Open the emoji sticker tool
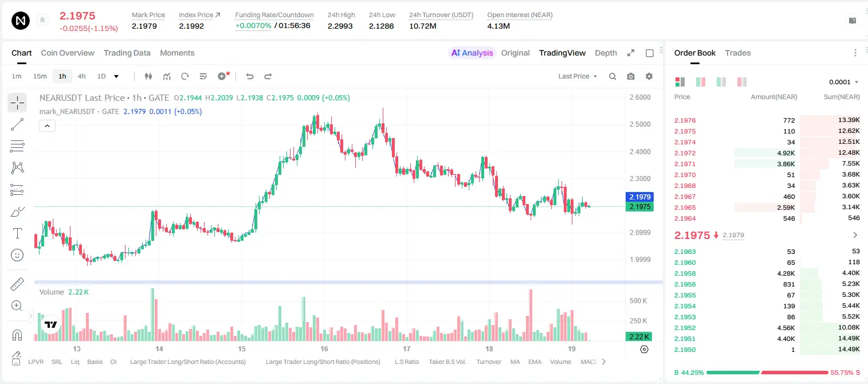868x384 pixels. (x=17, y=255)
